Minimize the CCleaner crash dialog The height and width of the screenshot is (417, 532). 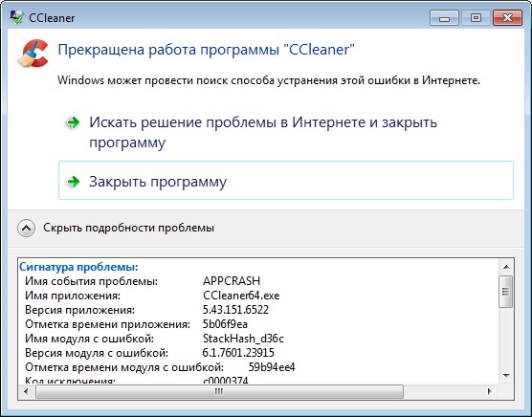coord(444,18)
